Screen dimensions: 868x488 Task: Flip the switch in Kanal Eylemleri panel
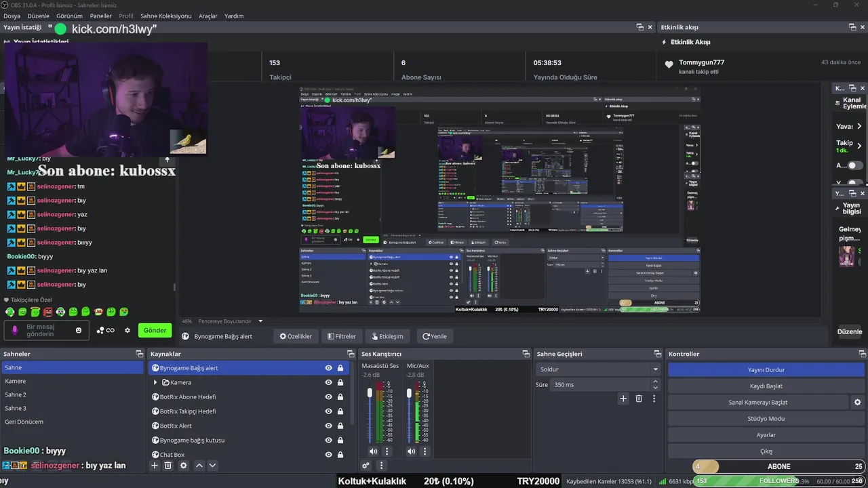[856, 165]
